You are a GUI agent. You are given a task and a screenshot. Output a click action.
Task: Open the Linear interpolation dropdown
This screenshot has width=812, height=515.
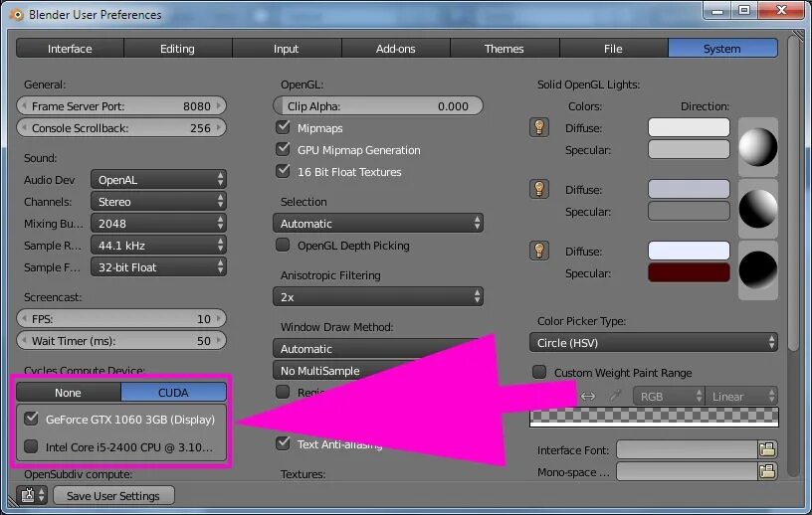click(741, 397)
